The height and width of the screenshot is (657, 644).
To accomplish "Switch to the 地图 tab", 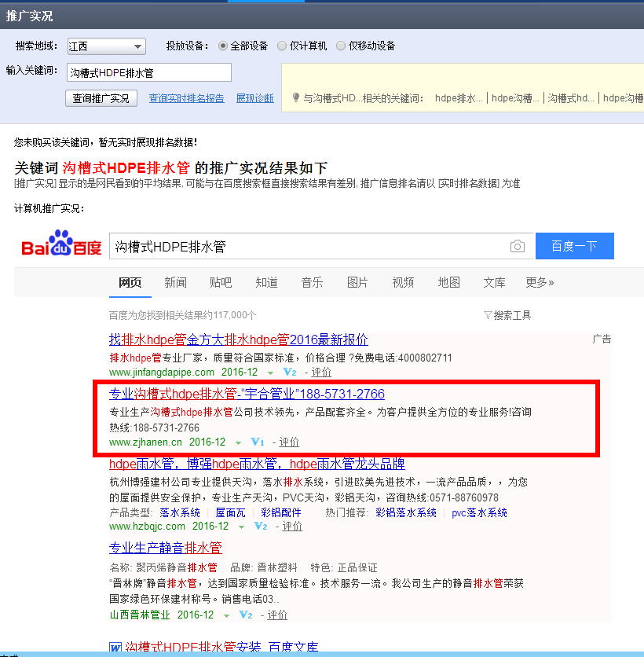I will 449,282.
